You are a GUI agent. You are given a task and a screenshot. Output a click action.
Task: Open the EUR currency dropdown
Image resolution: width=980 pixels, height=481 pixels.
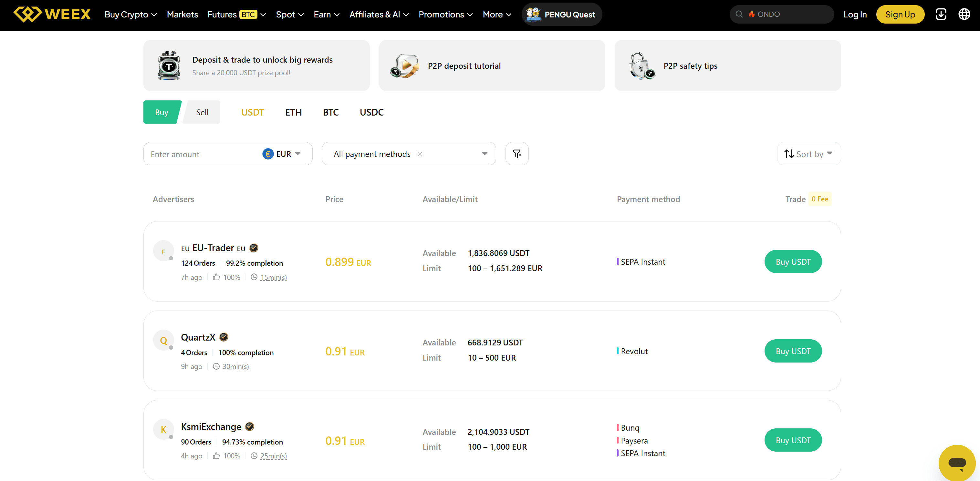[x=282, y=154]
